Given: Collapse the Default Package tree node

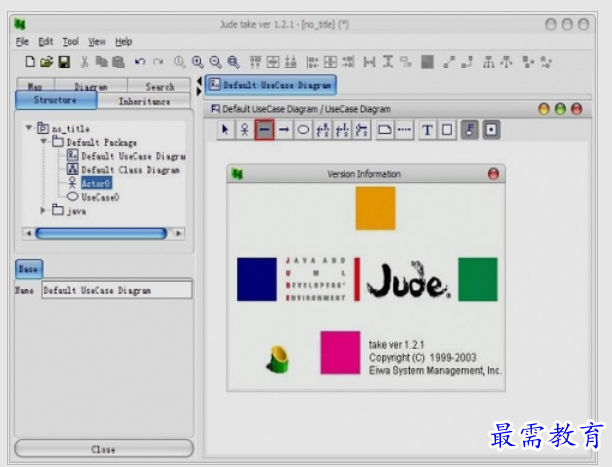Looking at the screenshot, I should click(x=43, y=141).
